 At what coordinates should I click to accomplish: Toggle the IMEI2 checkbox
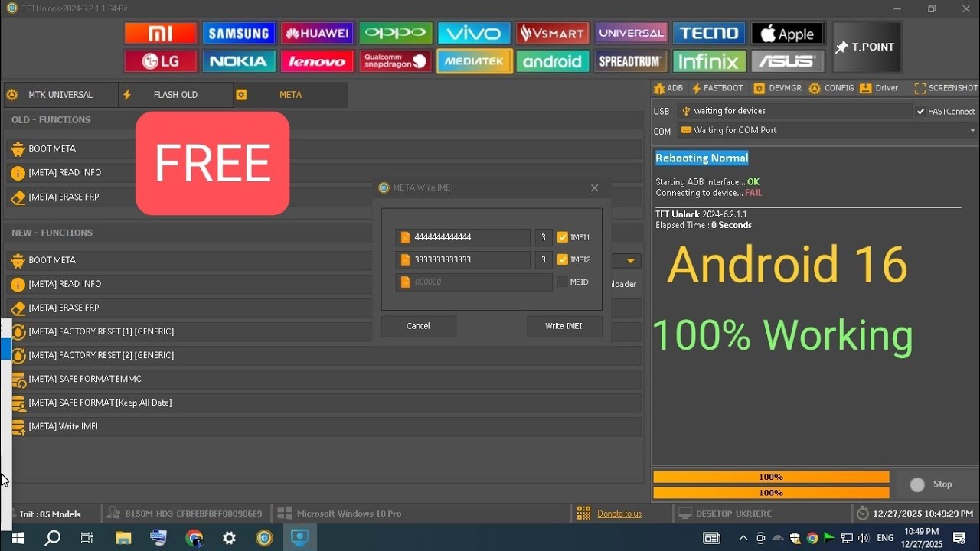coord(563,259)
